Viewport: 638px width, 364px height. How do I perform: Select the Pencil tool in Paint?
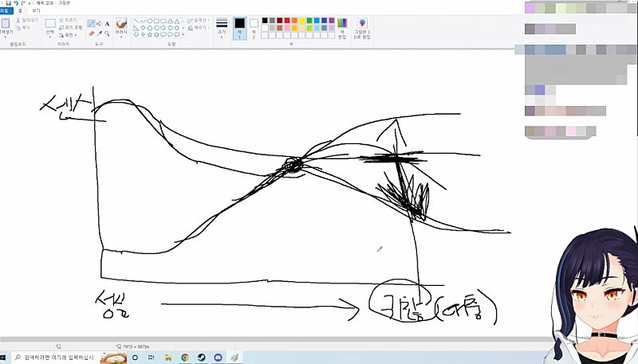coord(91,24)
